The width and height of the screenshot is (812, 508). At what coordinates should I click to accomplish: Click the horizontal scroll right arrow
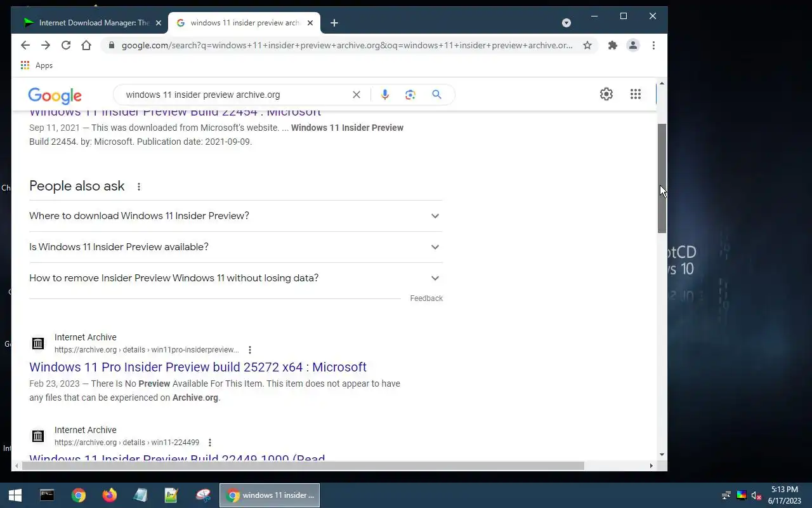click(x=651, y=465)
